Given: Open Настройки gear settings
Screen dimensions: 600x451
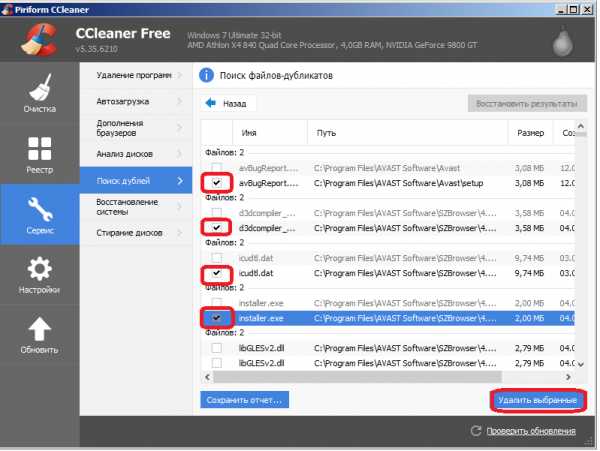Looking at the screenshot, I should (x=39, y=275).
